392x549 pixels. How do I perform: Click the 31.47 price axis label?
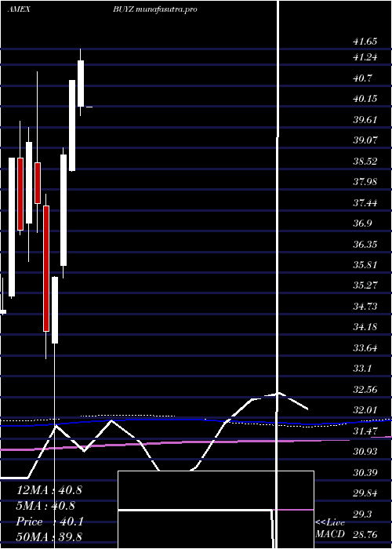[365, 431]
